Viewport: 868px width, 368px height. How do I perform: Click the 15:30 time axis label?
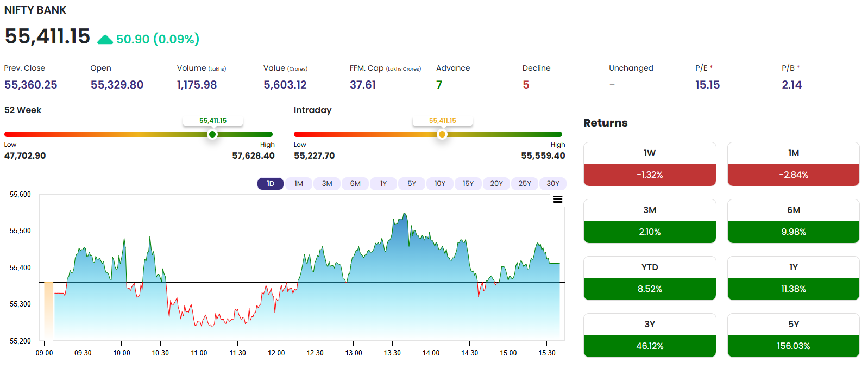547,353
